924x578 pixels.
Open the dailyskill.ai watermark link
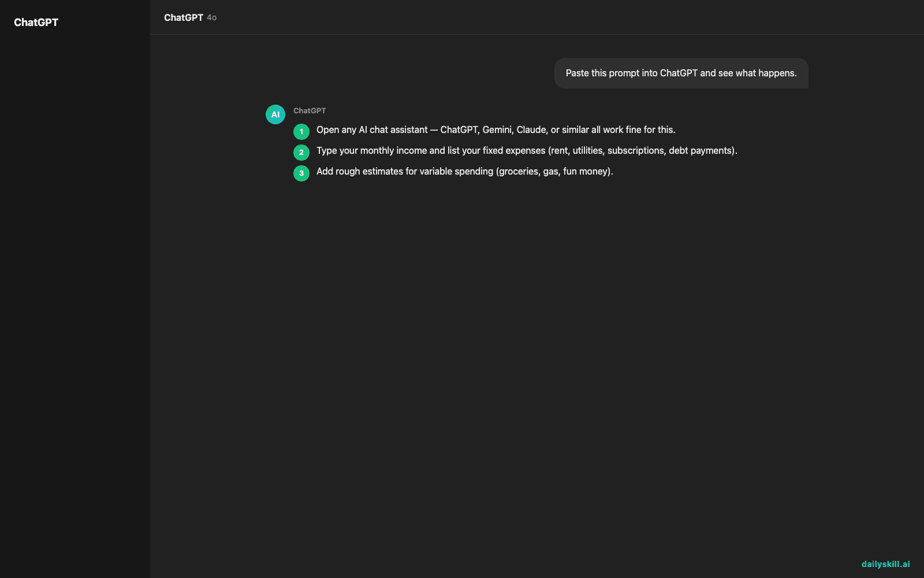885,564
